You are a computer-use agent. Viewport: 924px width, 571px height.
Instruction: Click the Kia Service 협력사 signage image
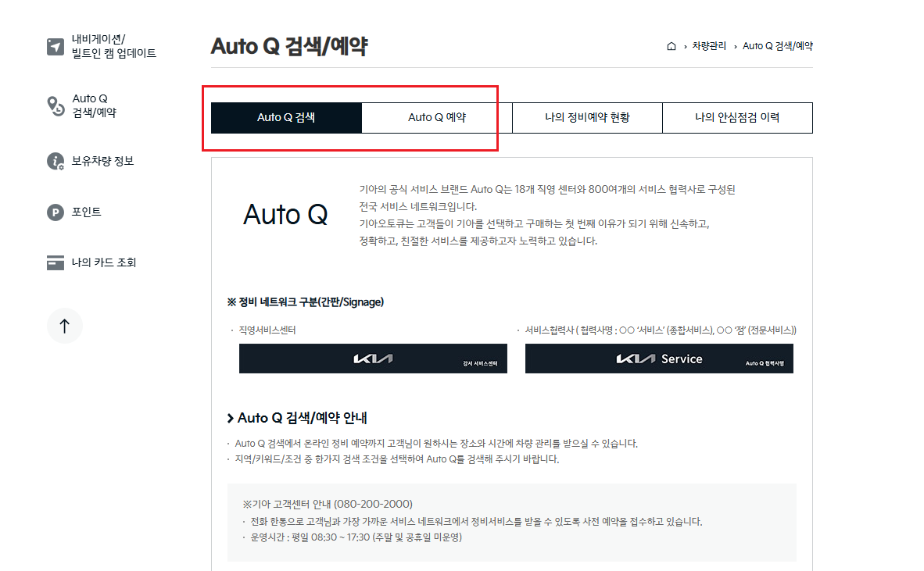[x=659, y=359]
